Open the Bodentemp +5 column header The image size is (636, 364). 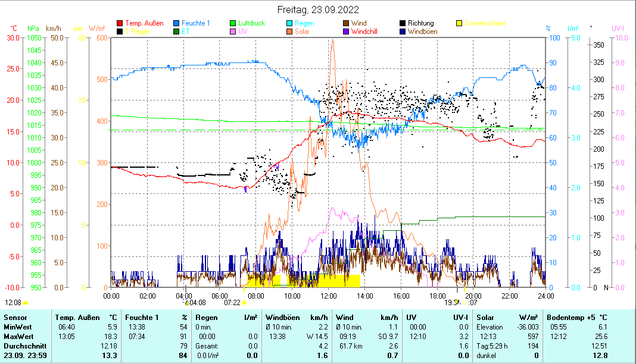coord(576,318)
